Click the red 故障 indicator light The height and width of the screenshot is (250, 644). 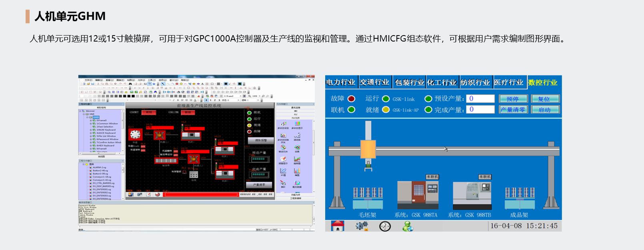click(352, 99)
